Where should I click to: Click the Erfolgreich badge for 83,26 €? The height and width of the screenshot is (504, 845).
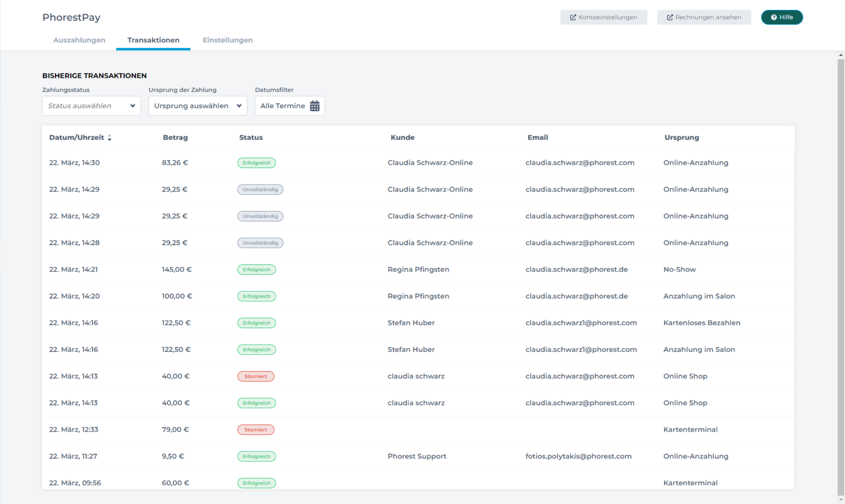pyautogui.click(x=257, y=163)
